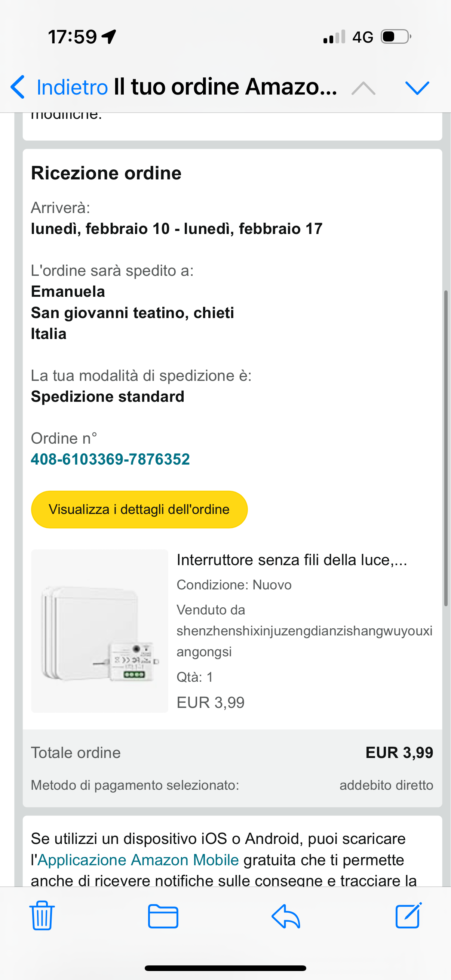Tap the product title Interruttore senza fili

click(292, 560)
